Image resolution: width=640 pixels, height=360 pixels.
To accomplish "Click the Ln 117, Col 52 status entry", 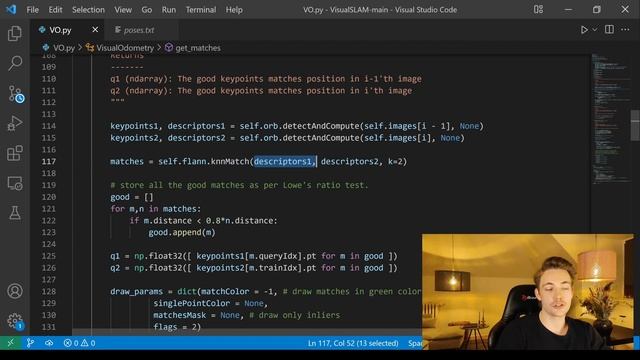I will point(353,343).
